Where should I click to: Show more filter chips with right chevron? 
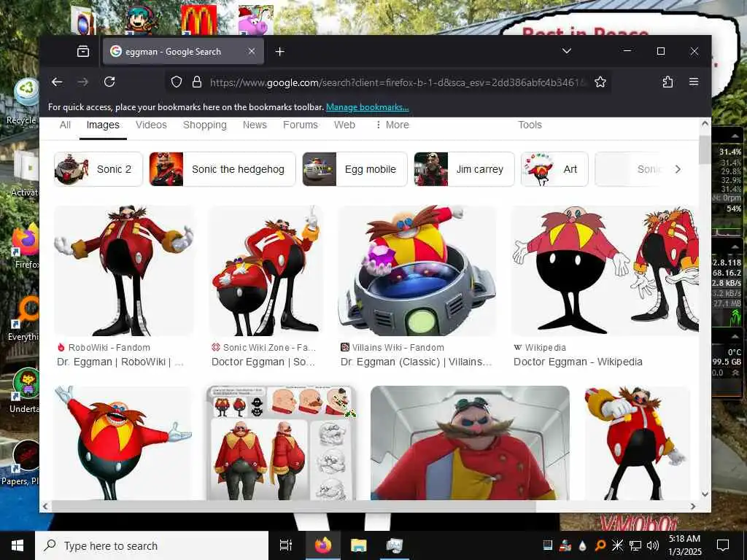tap(678, 169)
